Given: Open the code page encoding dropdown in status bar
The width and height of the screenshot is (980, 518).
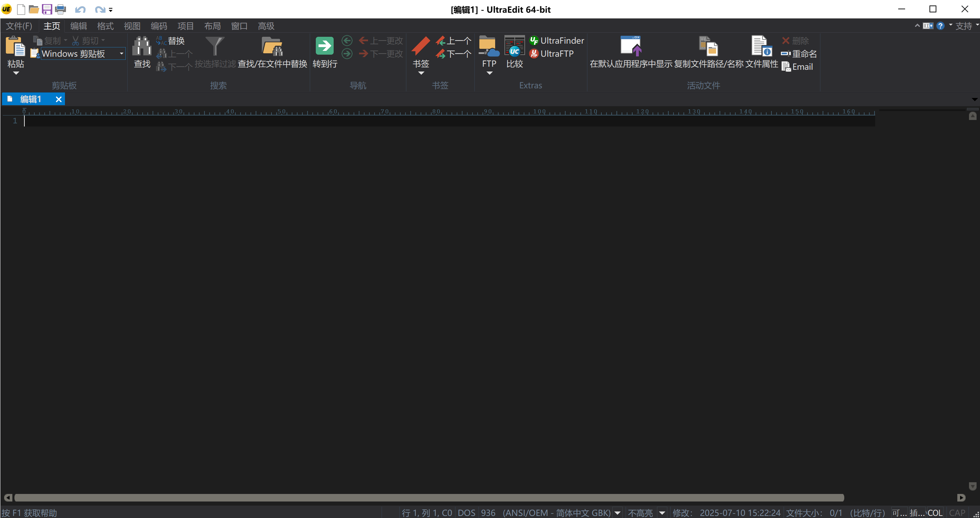Looking at the screenshot, I should 618,513.
